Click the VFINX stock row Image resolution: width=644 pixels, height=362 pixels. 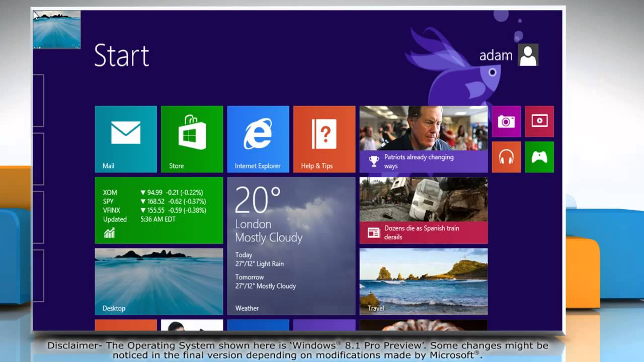[x=154, y=211]
